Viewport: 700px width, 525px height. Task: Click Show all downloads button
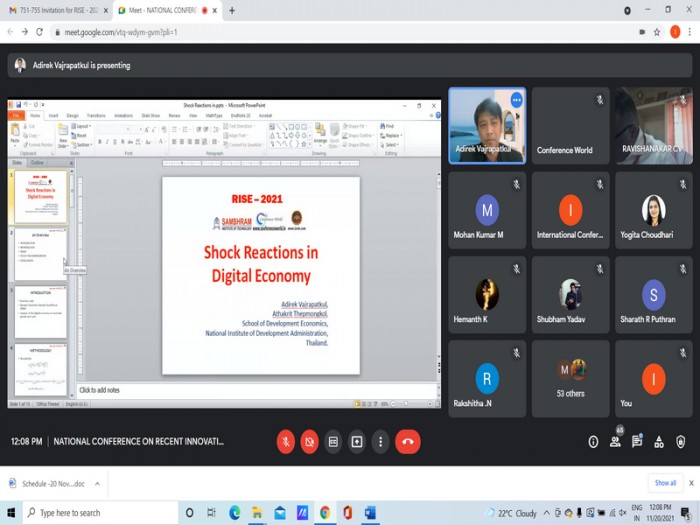coord(665,483)
